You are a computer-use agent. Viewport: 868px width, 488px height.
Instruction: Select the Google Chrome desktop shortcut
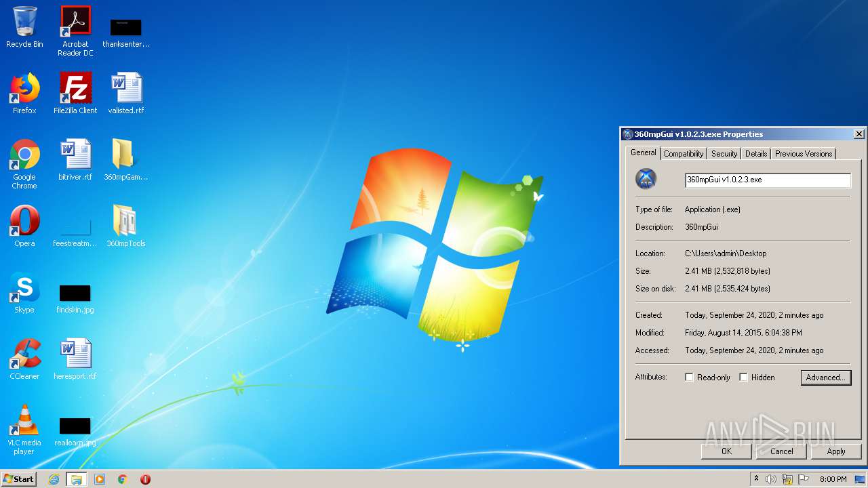coord(24,164)
